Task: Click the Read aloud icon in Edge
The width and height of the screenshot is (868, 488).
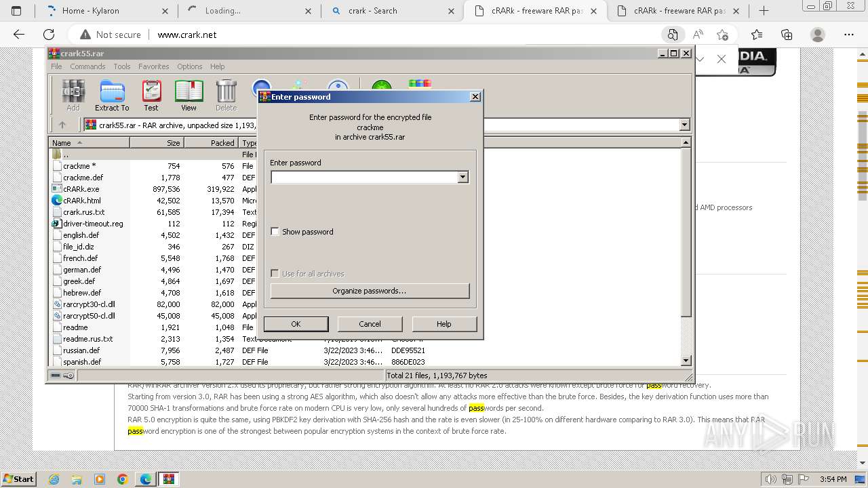Action: (698, 35)
